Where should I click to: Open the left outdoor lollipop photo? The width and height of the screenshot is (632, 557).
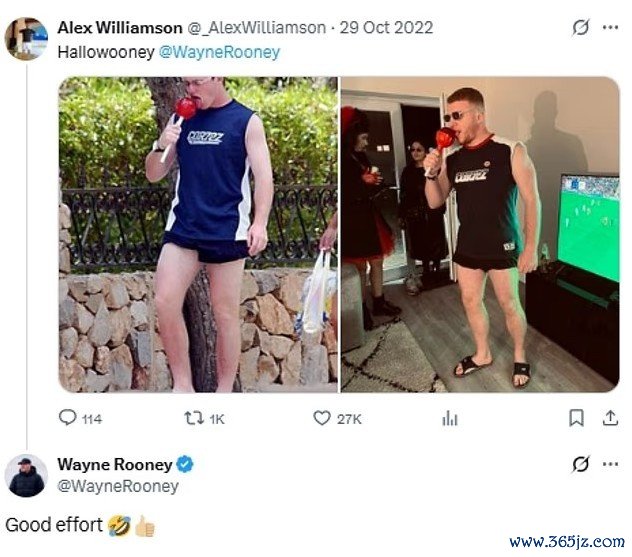[x=198, y=235]
